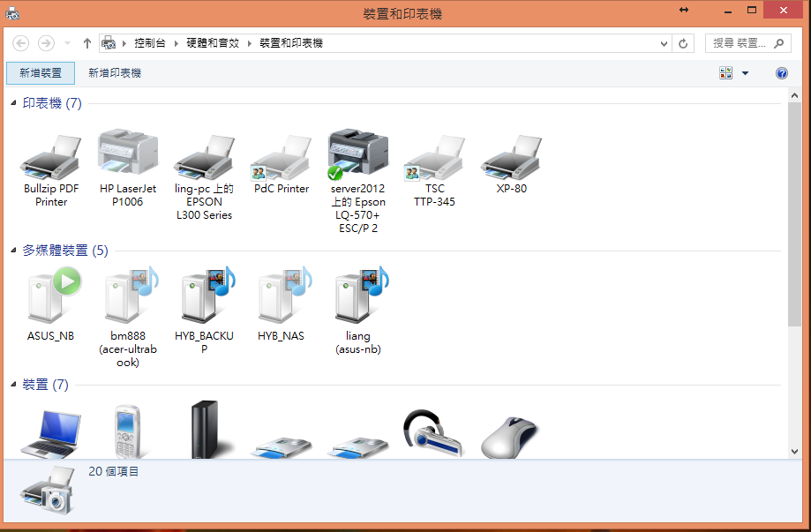
Task: Select the bm888 (acer-ultrabook) media device
Action: [131, 296]
